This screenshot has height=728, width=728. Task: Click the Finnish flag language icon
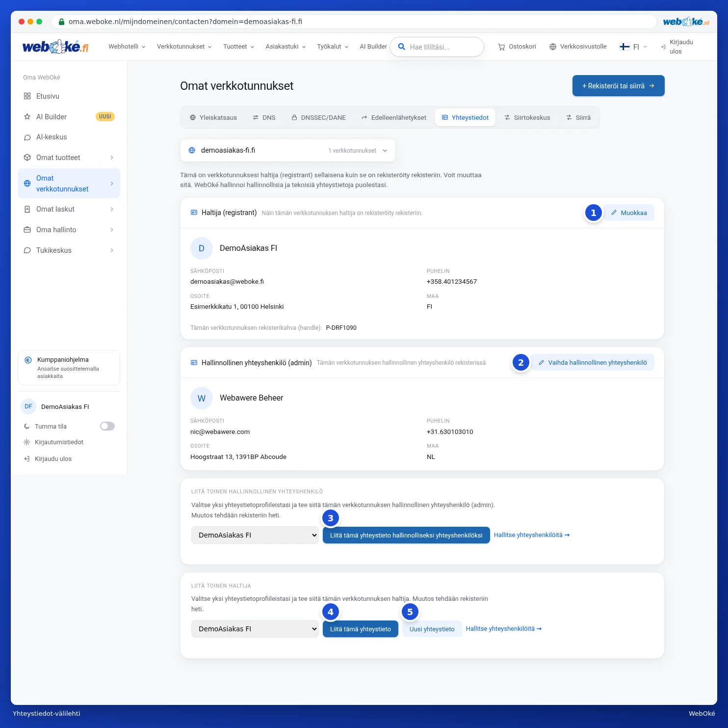(x=624, y=47)
